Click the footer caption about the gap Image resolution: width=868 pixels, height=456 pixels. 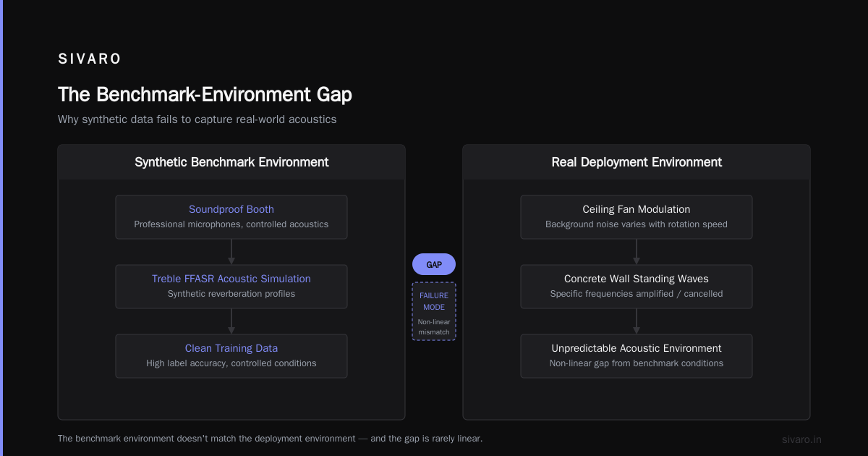tap(270, 439)
